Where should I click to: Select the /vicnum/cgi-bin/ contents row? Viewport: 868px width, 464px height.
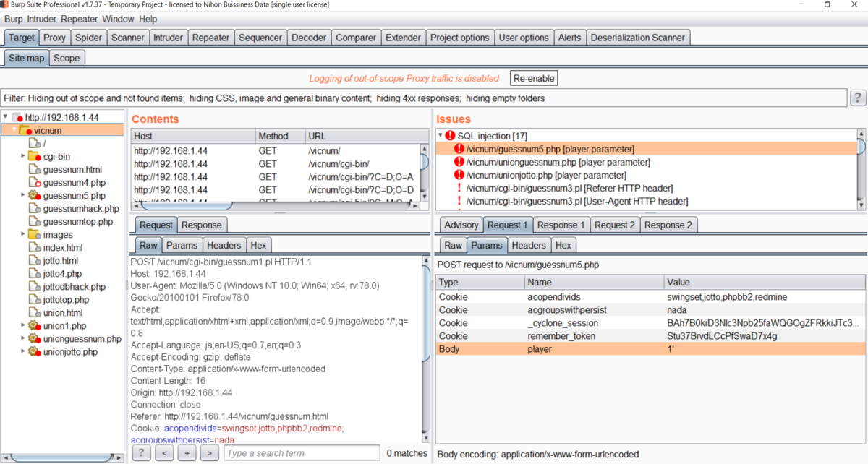(x=276, y=163)
